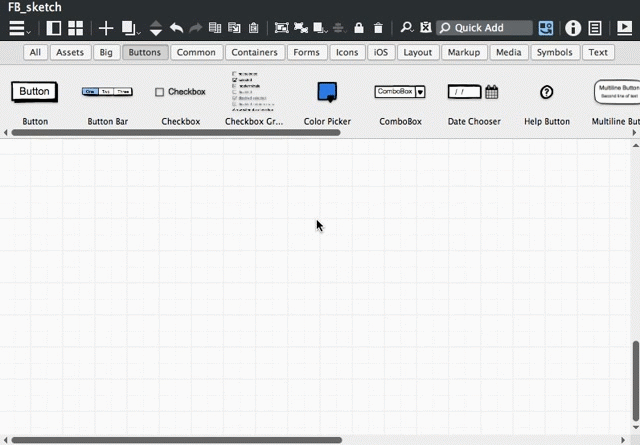Toggle the UI Library face icon
Screen dimensions: 640x445
click(x=546, y=28)
